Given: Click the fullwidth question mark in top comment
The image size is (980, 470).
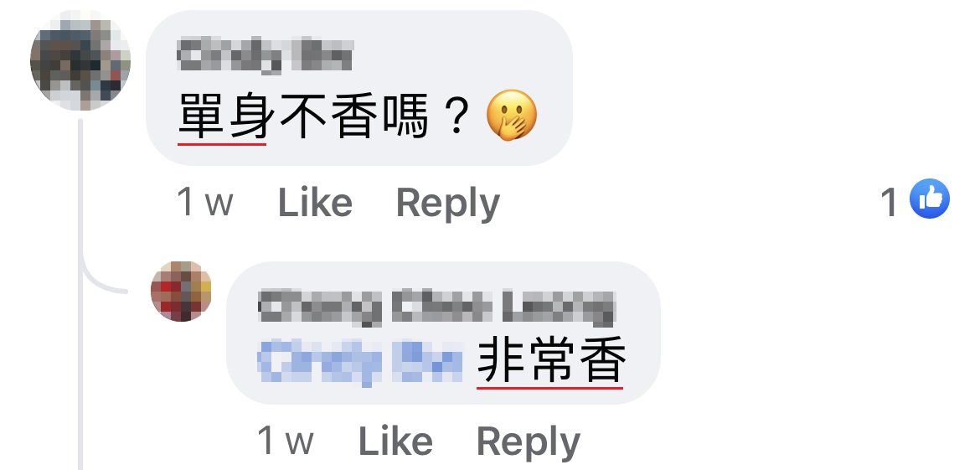Looking at the screenshot, I should click(x=456, y=117).
